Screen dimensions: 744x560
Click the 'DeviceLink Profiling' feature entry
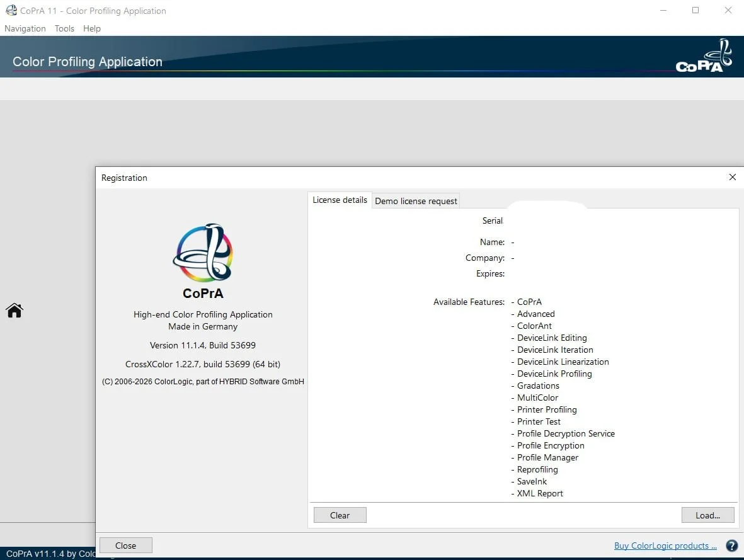(x=554, y=374)
